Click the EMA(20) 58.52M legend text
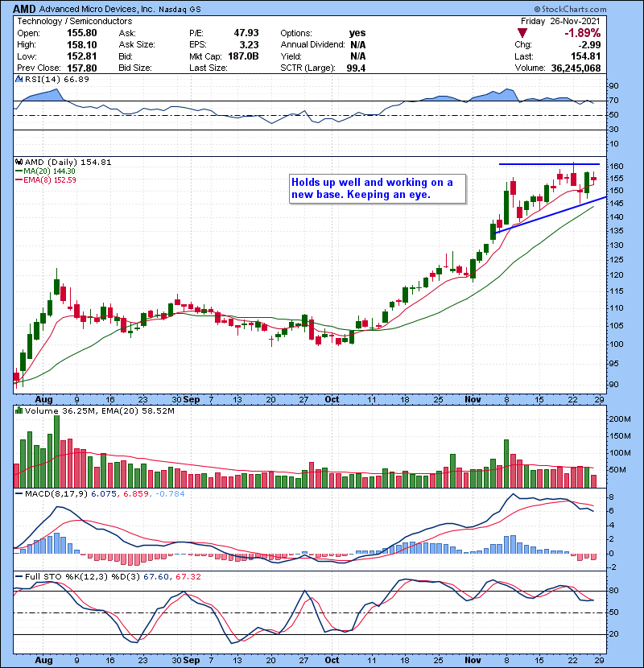This screenshot has height=668, width=644. point(138,410)
